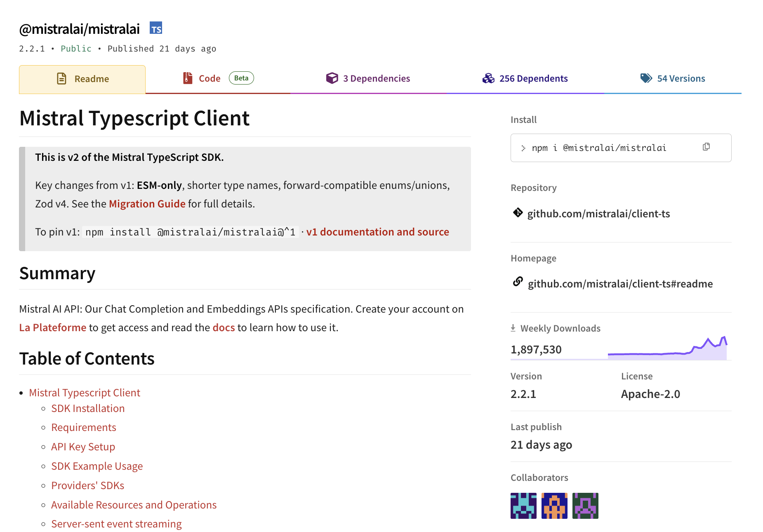Open the teal collaborator avatar
The width and height of the screenshot is (763, 532).
point(523,506)
